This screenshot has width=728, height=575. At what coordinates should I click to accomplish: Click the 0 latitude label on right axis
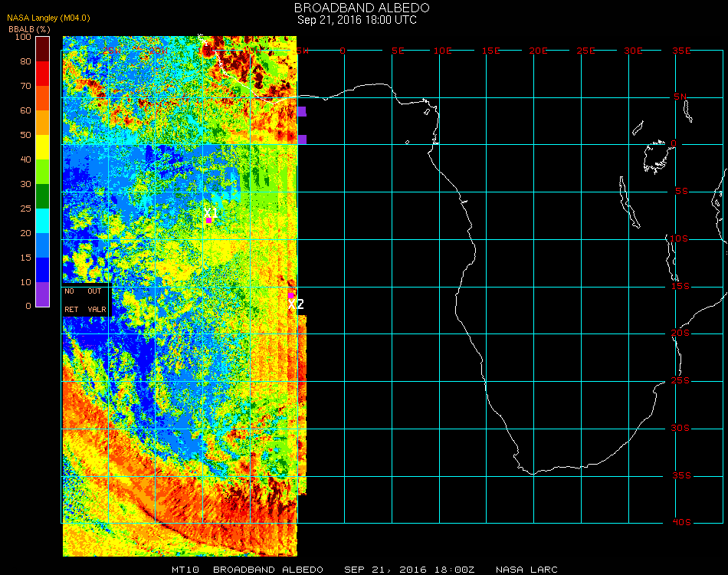[674, 143]
